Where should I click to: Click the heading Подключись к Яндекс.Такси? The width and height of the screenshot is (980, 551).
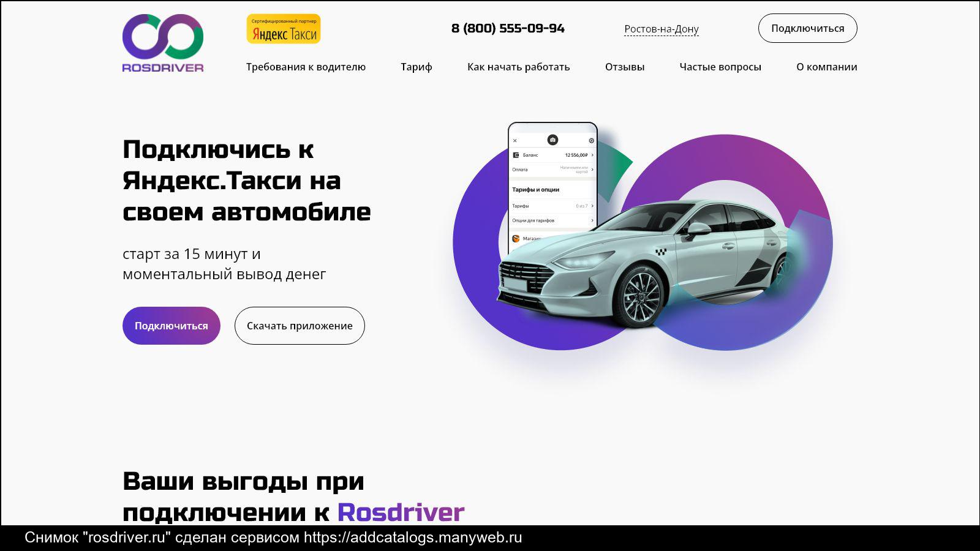coord(247,181)
